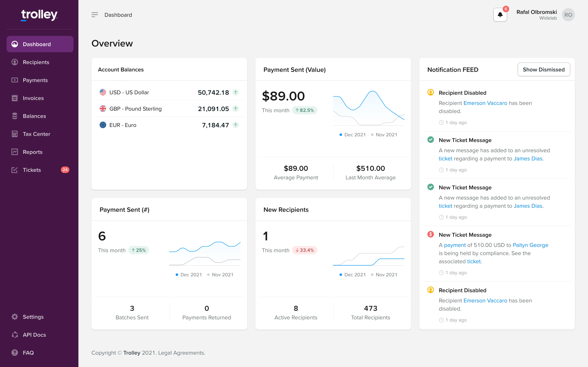Screen dimensions: 588x367
Task: Select the Dec 2021 legend toggle on Payment Sent chart
Action: 353,134
